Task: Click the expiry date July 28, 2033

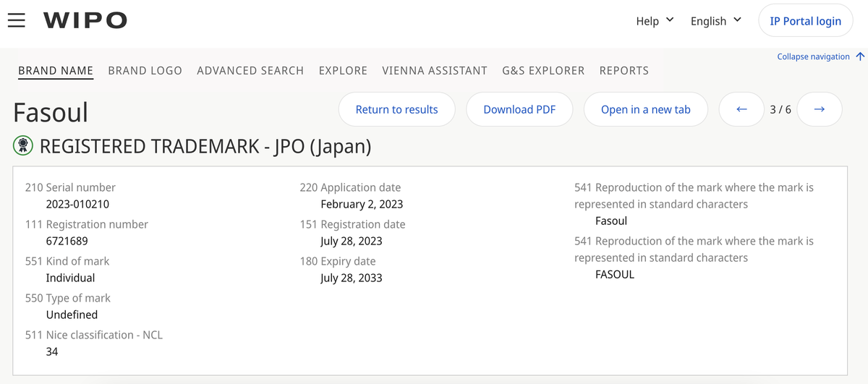Action: click(x=352, y=278)
